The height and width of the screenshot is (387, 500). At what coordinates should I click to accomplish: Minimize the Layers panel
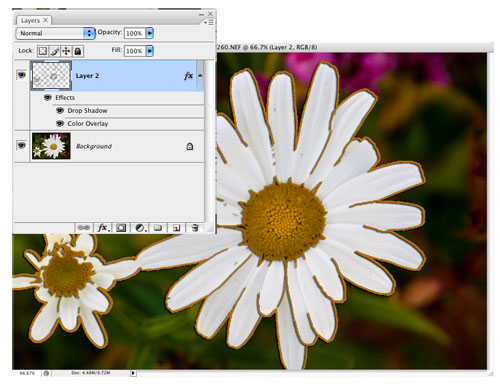point(201,14)
